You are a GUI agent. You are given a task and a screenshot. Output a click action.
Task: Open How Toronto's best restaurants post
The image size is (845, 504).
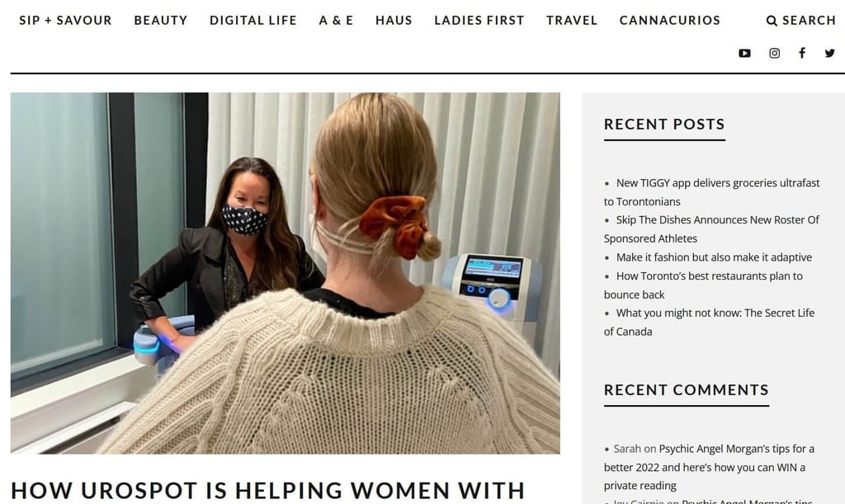tap(703, 285)
